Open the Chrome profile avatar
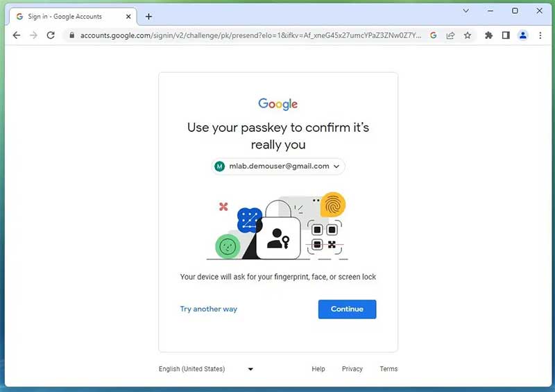Screen dimensions: 555x392 coord(523,35)
